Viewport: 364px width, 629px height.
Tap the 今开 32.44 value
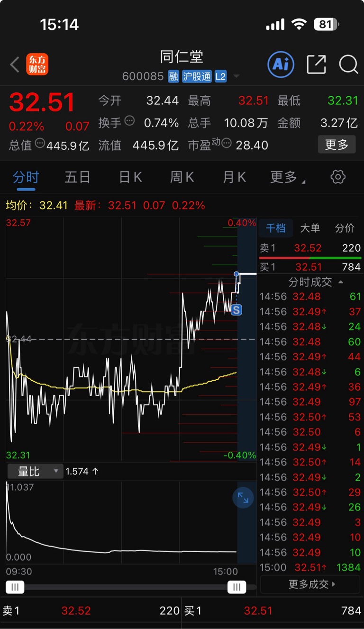pyautogui.click(x=163, y=100)
